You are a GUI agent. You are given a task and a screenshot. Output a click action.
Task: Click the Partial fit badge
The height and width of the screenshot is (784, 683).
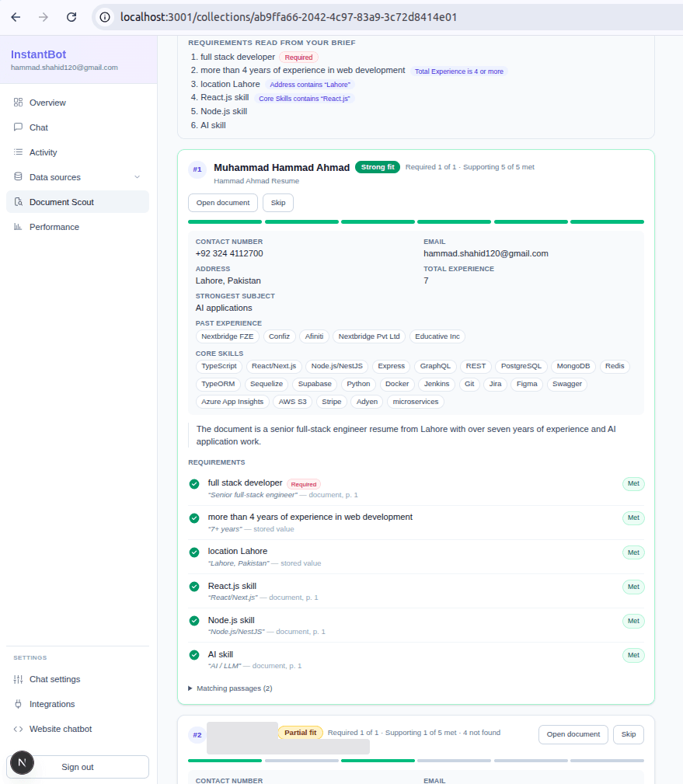pos(301,733)
